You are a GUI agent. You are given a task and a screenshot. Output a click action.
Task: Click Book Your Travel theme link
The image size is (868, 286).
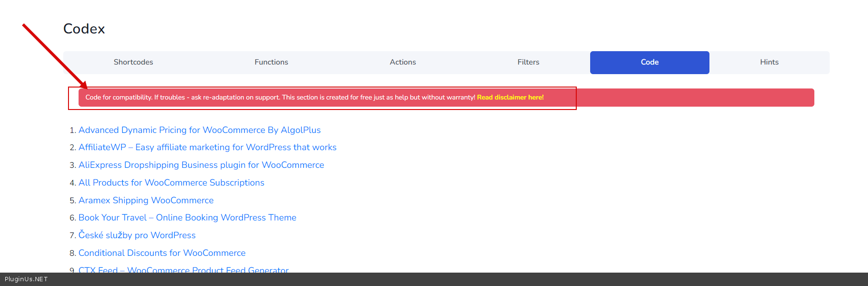(x=187, y=218)
